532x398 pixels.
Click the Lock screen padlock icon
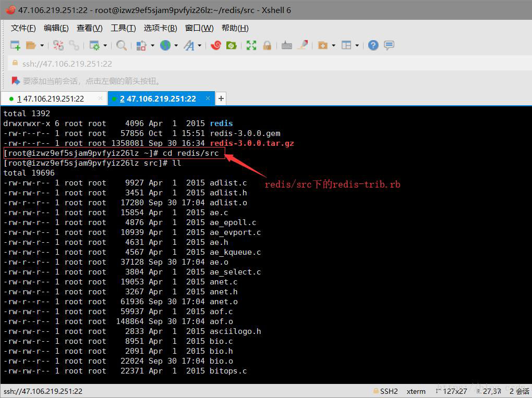click(x=267, y=45)
